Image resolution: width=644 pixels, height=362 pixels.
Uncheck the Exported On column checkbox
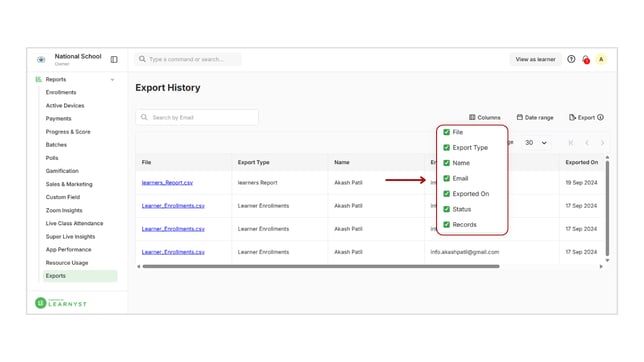(x=446, y=194)
